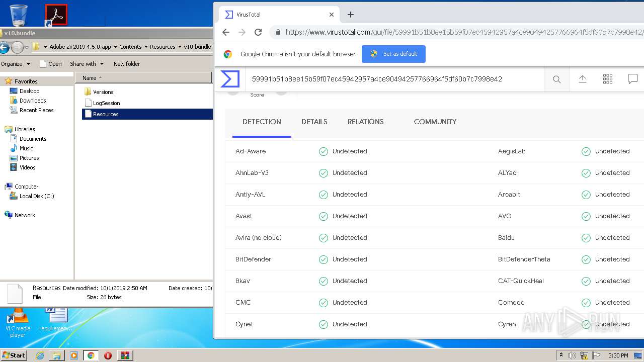Open the Adobe Acrobat desktop shortcut

click(x=56, y=15)
